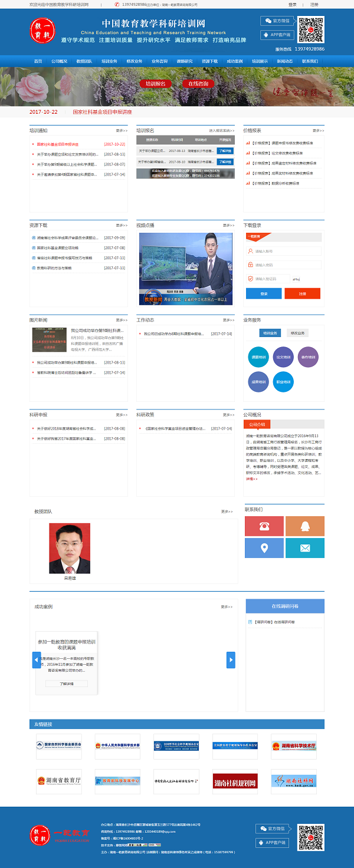The image size is (354, 868).
Task: Open 更多>> link in 价格报表 section
Action: click(318, 130)
